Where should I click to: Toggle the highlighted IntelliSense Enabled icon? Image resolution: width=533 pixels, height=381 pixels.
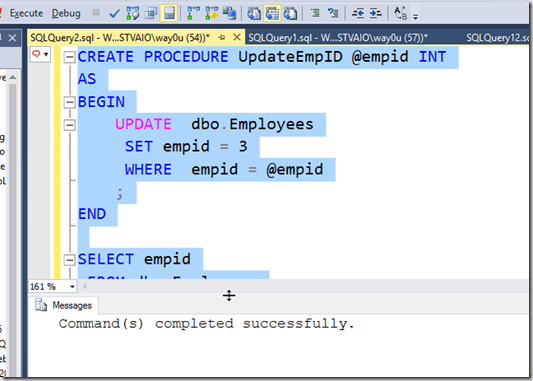pos(169,13)
